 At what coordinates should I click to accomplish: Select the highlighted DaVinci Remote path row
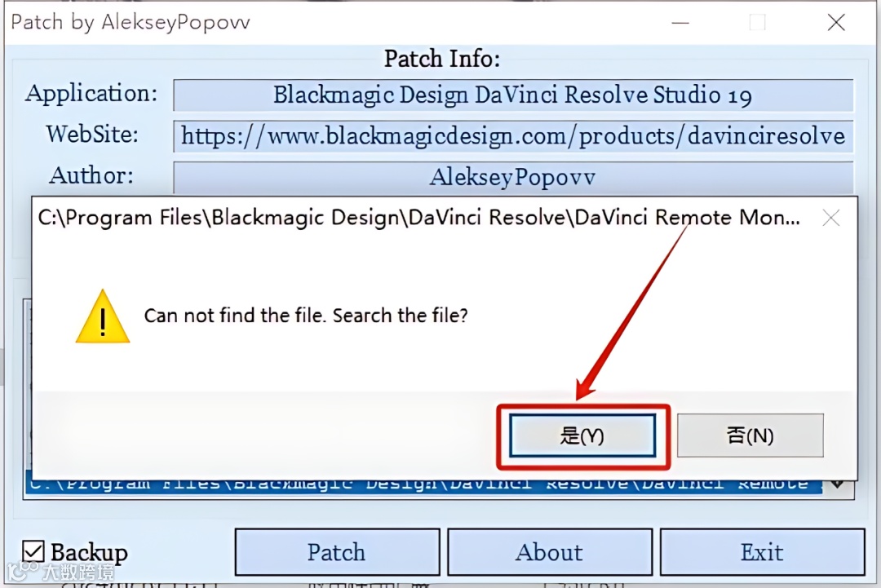click(x=424, y=485)
